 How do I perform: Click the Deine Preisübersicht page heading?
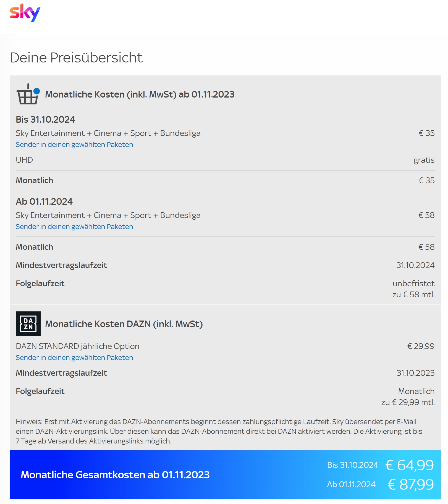[76, 57]
